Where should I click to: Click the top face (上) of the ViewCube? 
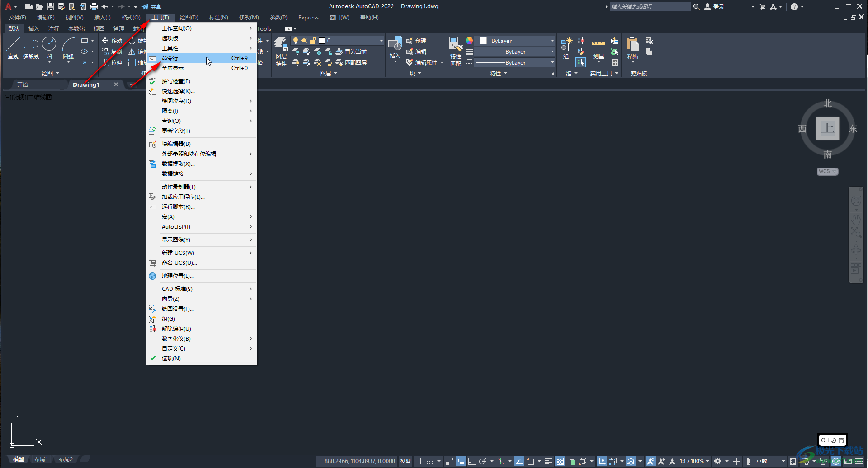pyautogui.click(x=828, y=128)
